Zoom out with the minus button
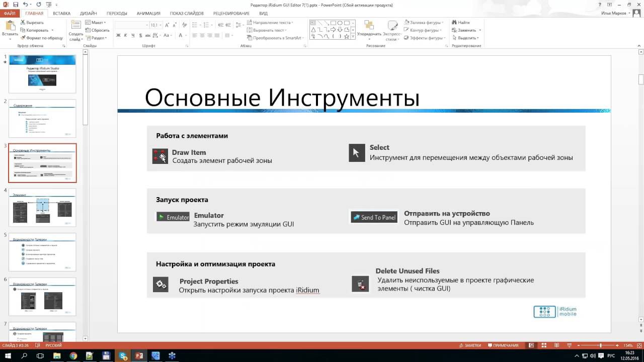Image resolution: width=644 pixels, height=362 pixels. [x=579, y=345]
